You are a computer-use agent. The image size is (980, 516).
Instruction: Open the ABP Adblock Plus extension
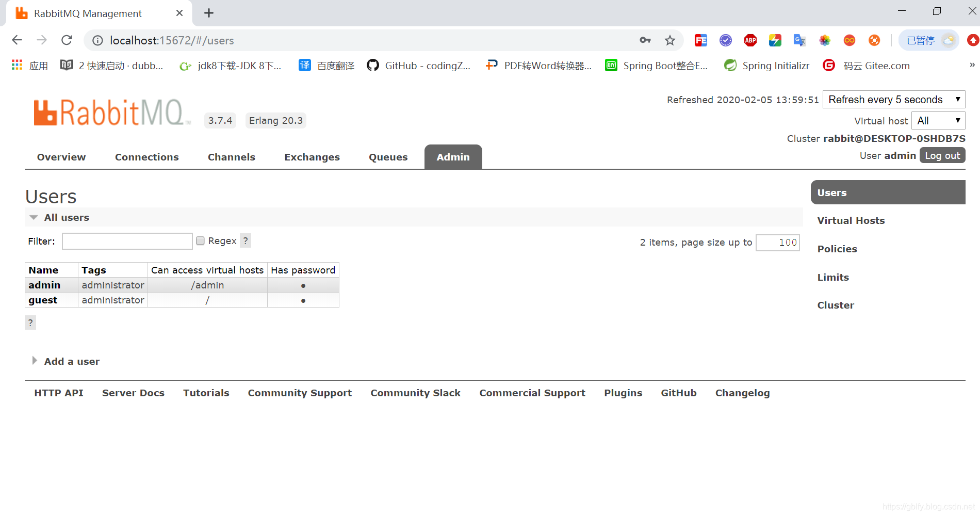pos(750,40)
